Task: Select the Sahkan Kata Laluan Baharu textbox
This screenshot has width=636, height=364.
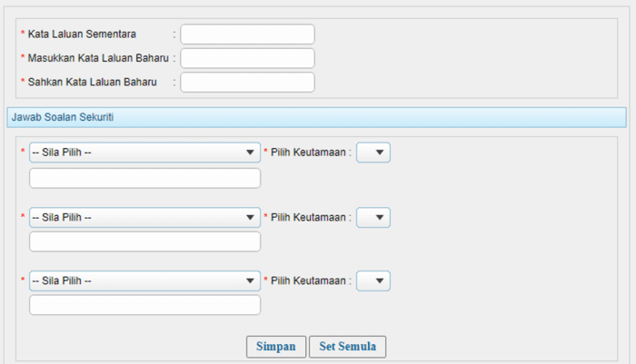Action: coord(247,83)
